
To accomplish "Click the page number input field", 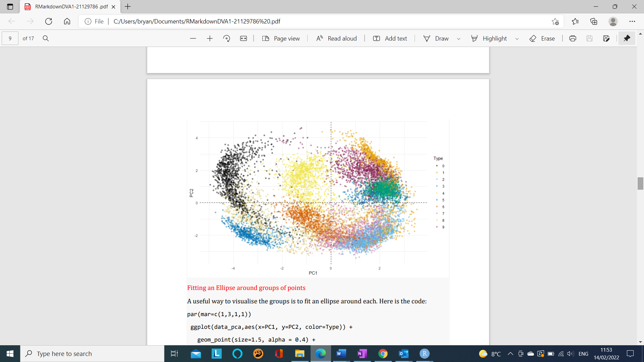I will coord(10,38).
